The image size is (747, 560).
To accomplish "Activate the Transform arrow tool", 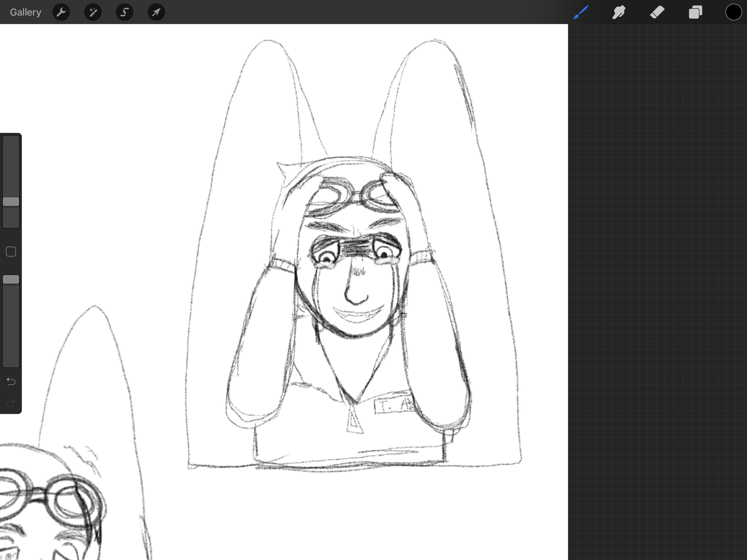I will point(156,12).
